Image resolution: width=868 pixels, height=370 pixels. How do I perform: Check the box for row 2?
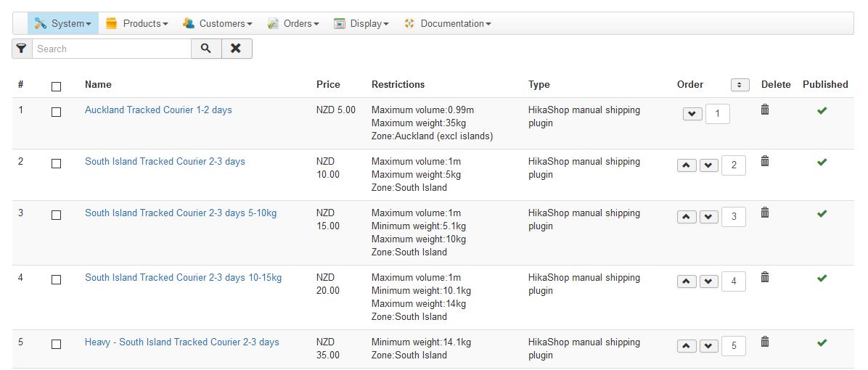57,163
